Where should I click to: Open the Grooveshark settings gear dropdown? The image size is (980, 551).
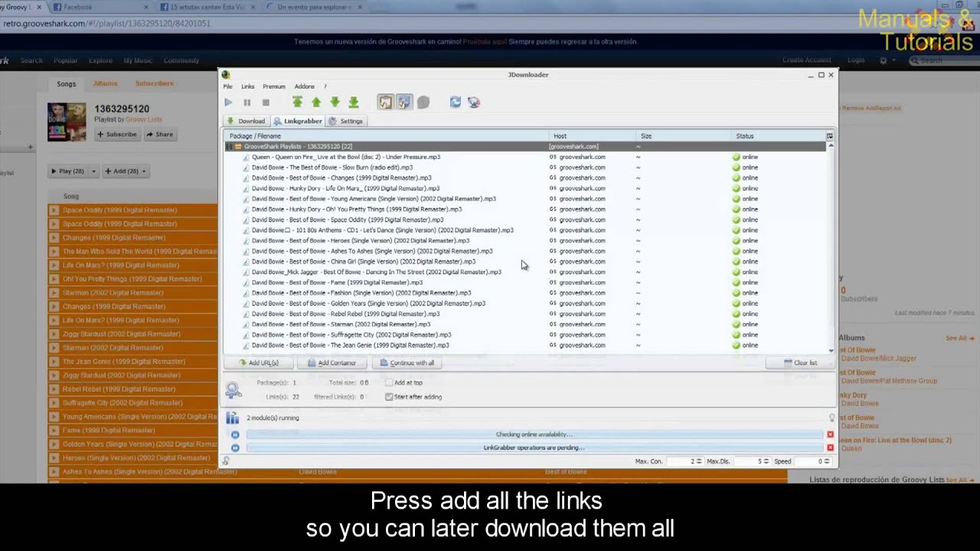coord(886,60)
